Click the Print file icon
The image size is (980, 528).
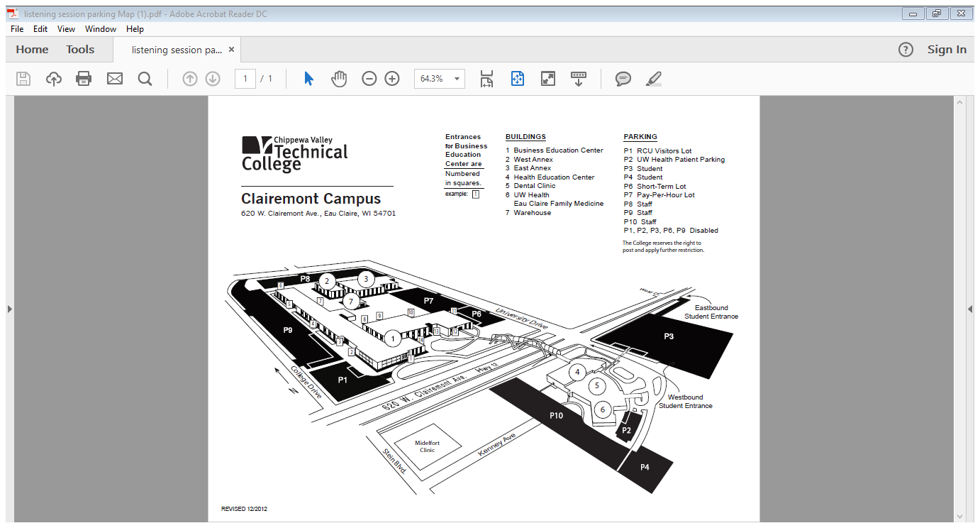(84, 79)
